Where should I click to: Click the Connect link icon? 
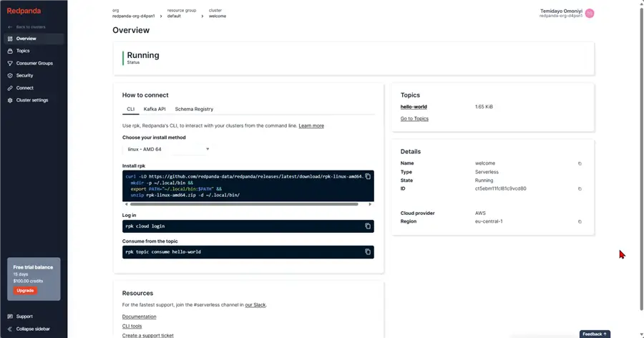10,88
